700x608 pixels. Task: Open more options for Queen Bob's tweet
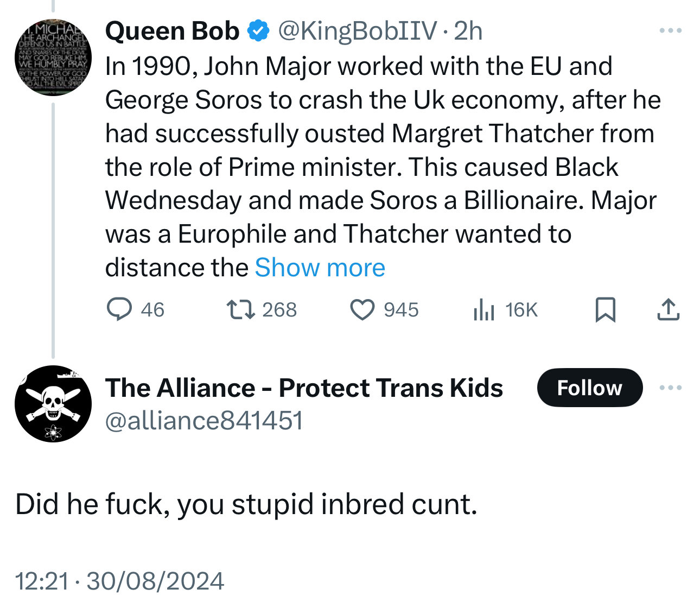(x=671, y=30)
